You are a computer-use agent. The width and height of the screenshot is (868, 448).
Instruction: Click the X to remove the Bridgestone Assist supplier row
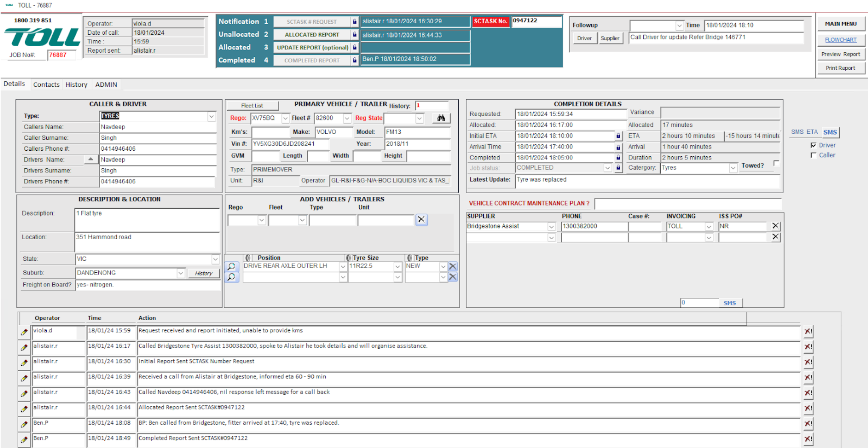coord(775,226)
